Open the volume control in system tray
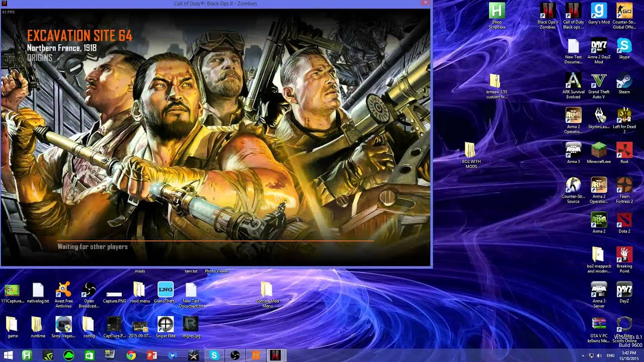Viewport: 644px width, 362px height. pos(599,355)
